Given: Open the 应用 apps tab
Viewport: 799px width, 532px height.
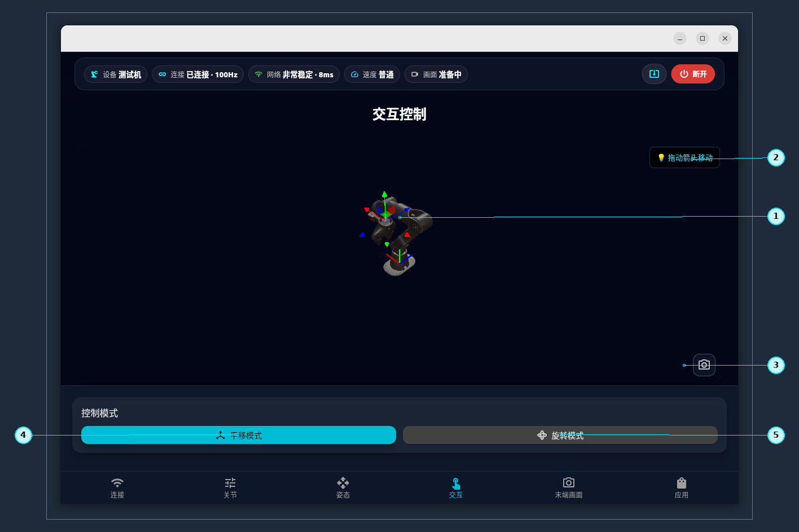Looking at the screenshot, I should pyautogui.click(x=682, y=488).
